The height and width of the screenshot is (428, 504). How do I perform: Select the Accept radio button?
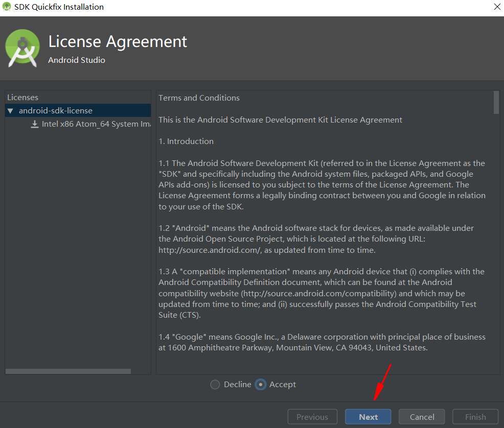point(260,385)
